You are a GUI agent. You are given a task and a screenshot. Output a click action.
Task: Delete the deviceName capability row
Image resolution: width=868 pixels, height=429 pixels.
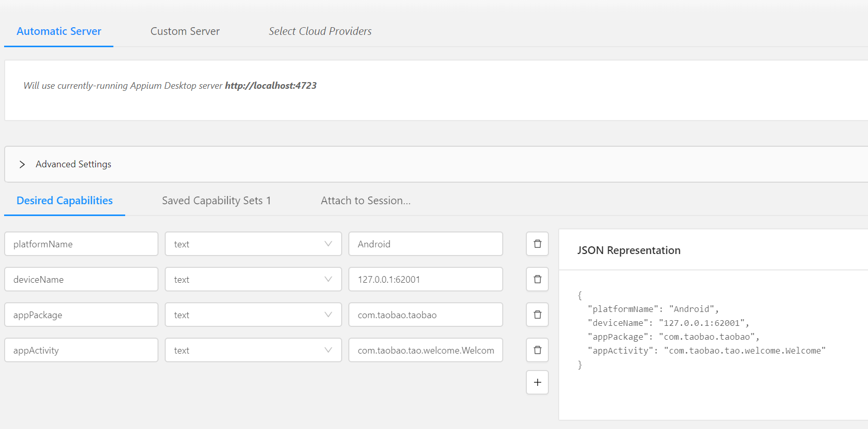coord(537,279)
